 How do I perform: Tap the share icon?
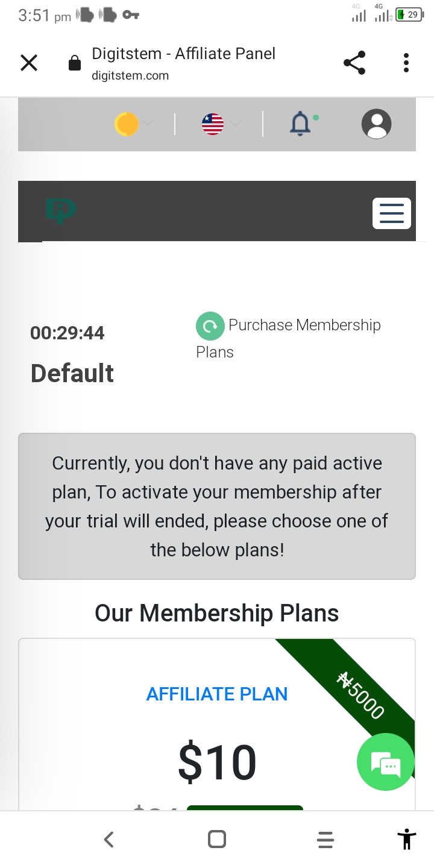click(x=354, y=63)
